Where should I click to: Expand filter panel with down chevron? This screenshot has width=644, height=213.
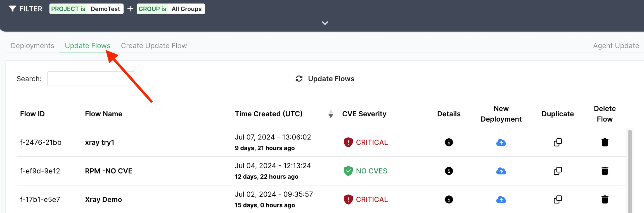point(325,23)
